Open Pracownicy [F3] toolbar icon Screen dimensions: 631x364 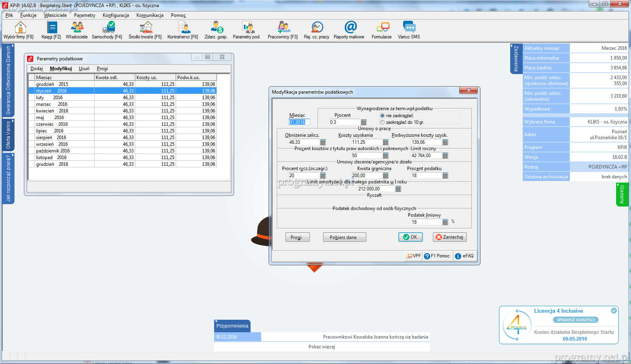283,28
